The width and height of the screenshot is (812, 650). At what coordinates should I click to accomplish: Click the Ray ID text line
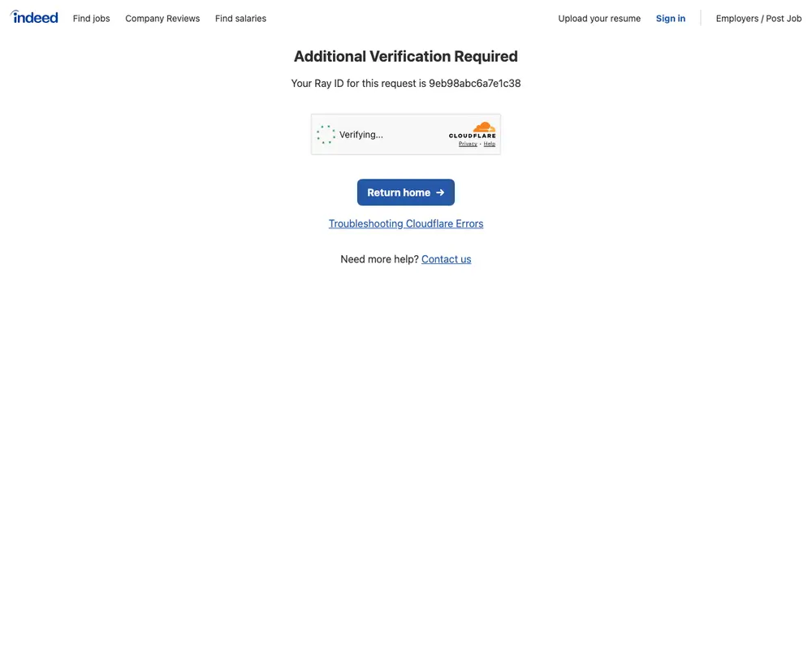point(406,84)
